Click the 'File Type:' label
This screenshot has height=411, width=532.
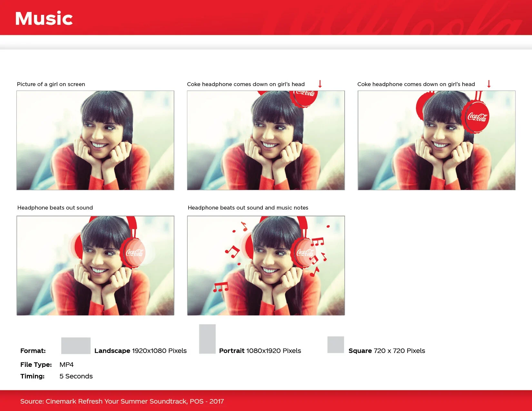click(x=36, y=365)
